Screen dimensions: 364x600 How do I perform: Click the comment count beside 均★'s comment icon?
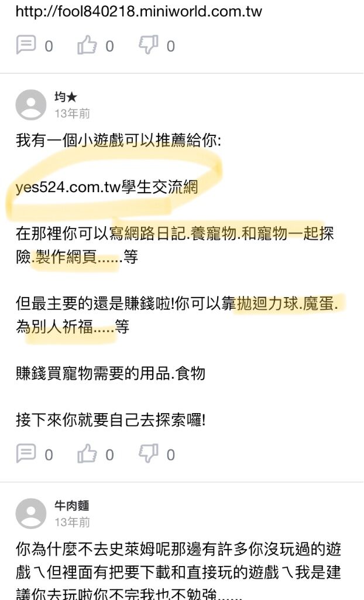tap(49, 455)
